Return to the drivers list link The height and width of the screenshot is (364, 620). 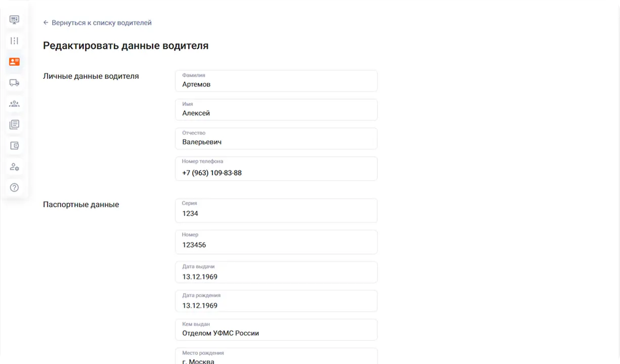pos(101,23)
